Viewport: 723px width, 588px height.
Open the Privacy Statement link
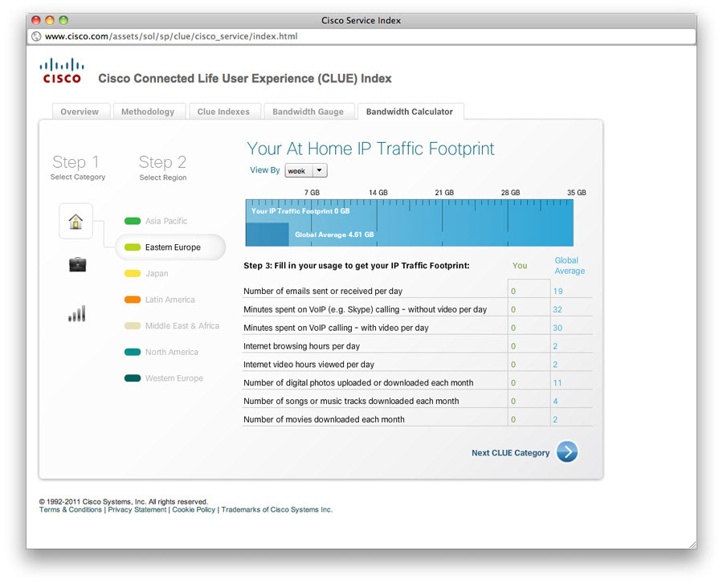[x=137, y=509]
